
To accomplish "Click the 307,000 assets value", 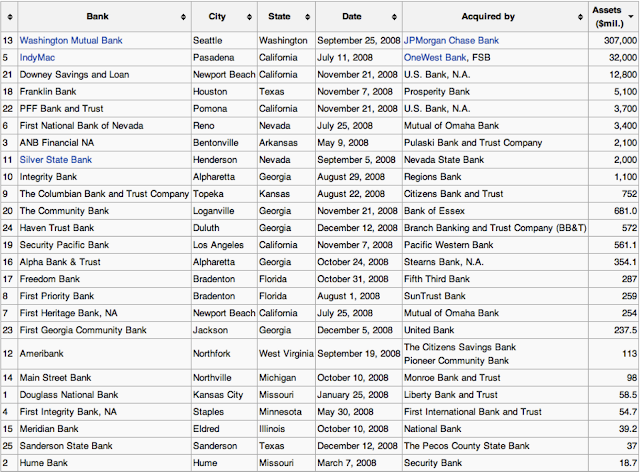I will 620,40.
